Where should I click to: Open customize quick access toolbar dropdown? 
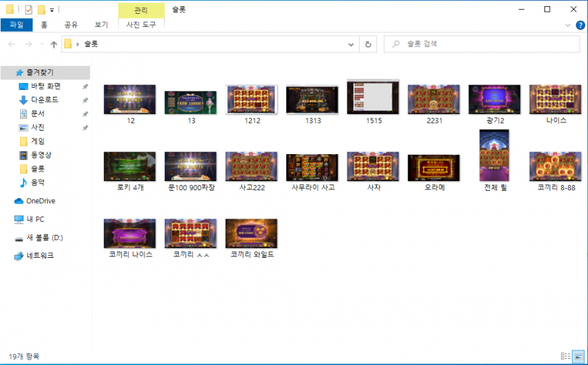coord(52,10)
